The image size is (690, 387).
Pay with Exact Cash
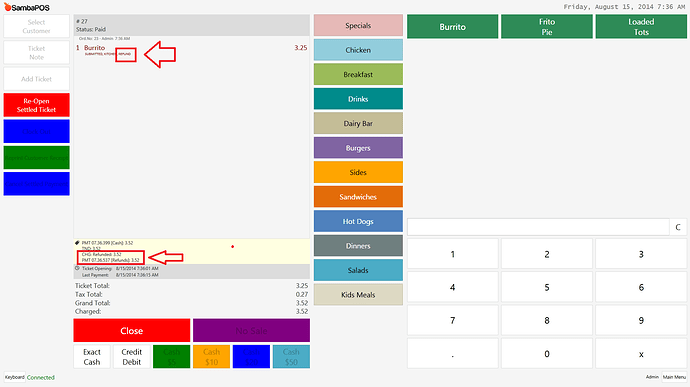coord(92,357)
